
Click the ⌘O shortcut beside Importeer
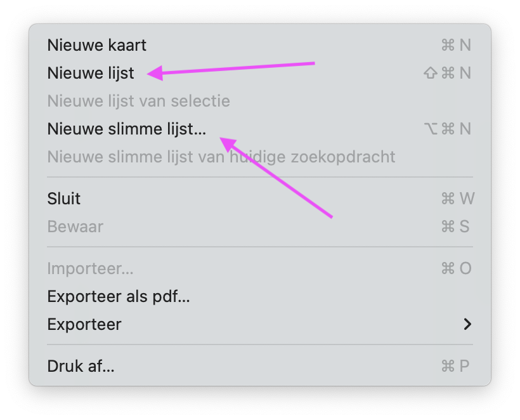point(457,268)
